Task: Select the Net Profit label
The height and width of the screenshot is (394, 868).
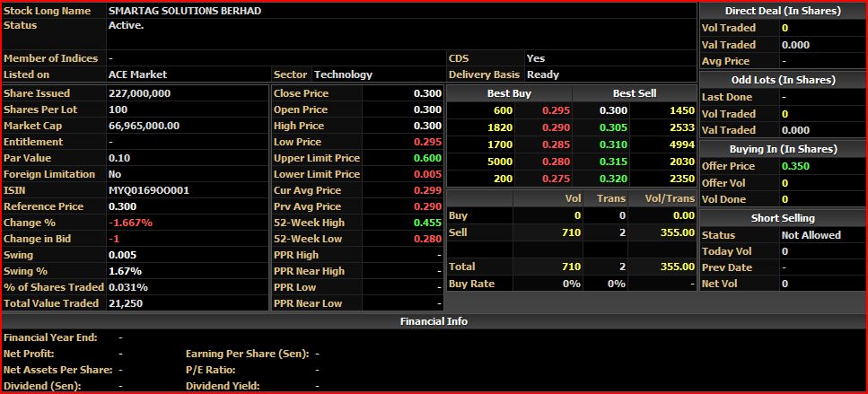Action: [x=29, y=353]
